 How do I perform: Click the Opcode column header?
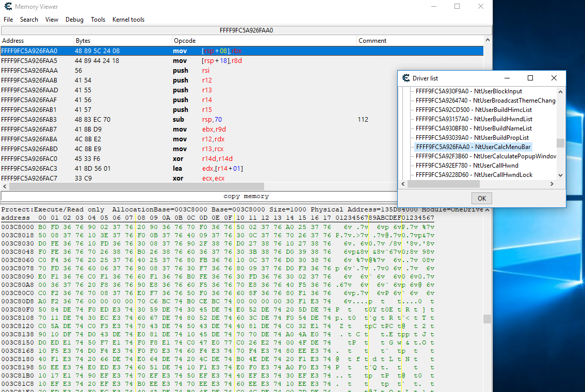[185, 41]
